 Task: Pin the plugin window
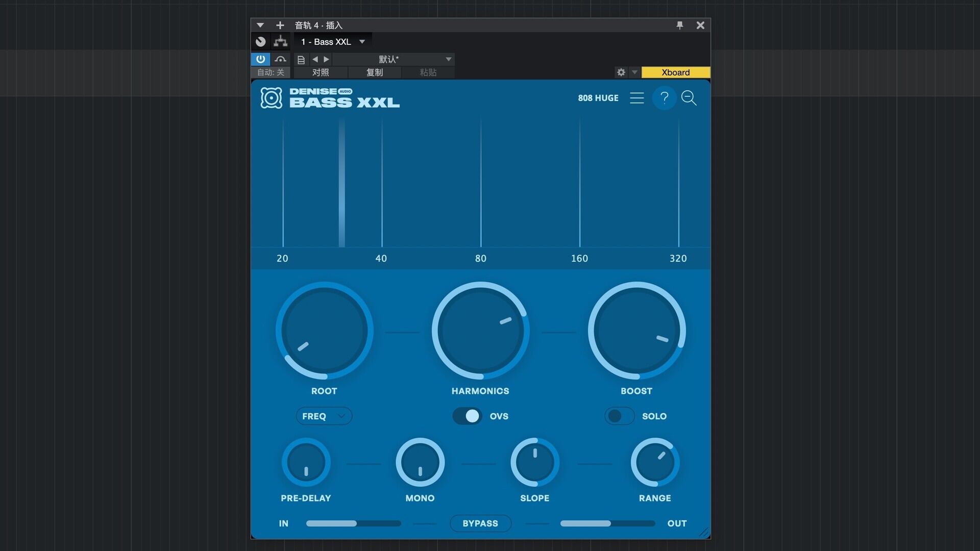click(679, 25)
